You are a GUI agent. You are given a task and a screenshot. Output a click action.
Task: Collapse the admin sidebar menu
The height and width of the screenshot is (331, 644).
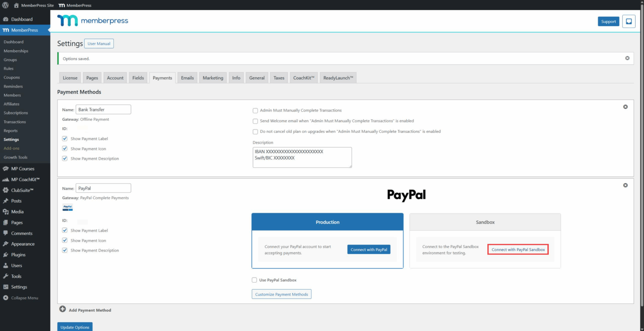(x=24, y=298)
